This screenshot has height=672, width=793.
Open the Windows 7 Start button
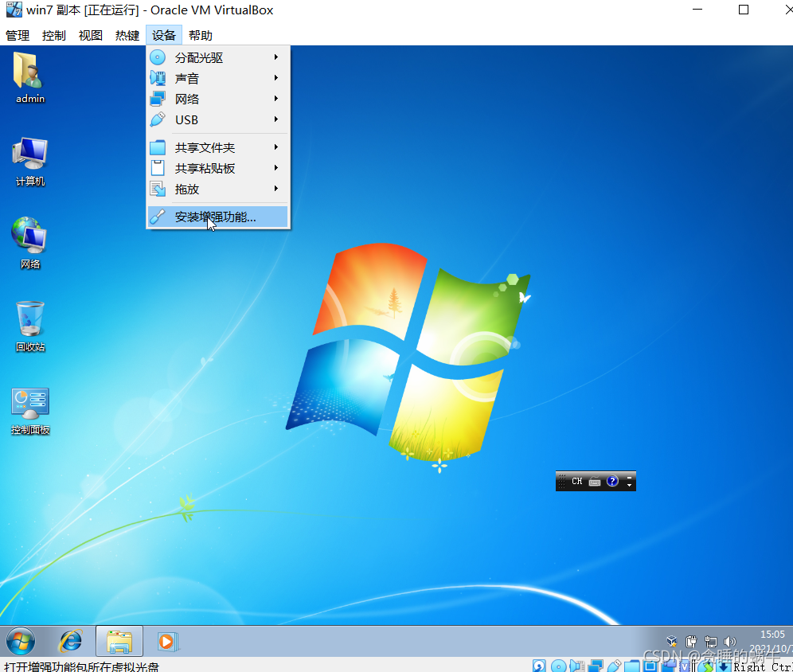coord(21,641)
